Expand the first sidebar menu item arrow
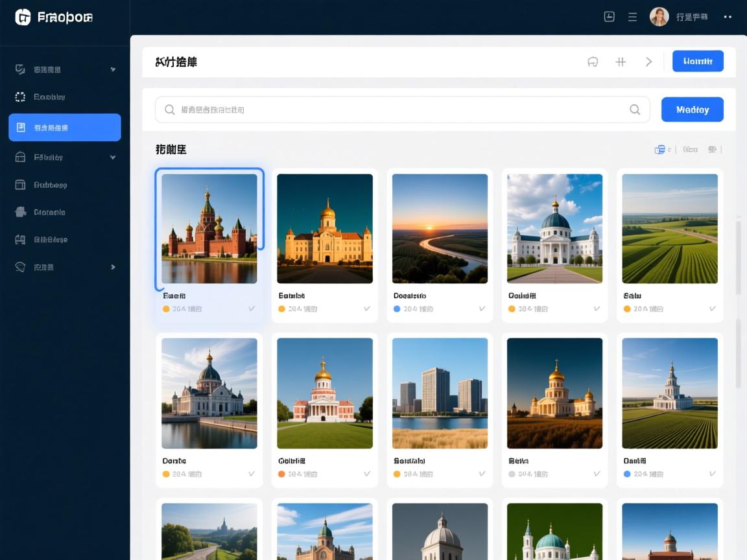 (x=113, y=69)
